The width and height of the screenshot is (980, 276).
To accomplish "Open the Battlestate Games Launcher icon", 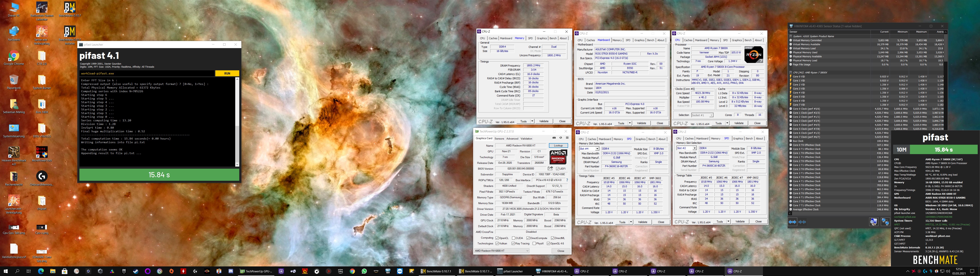I will [42, 11].
